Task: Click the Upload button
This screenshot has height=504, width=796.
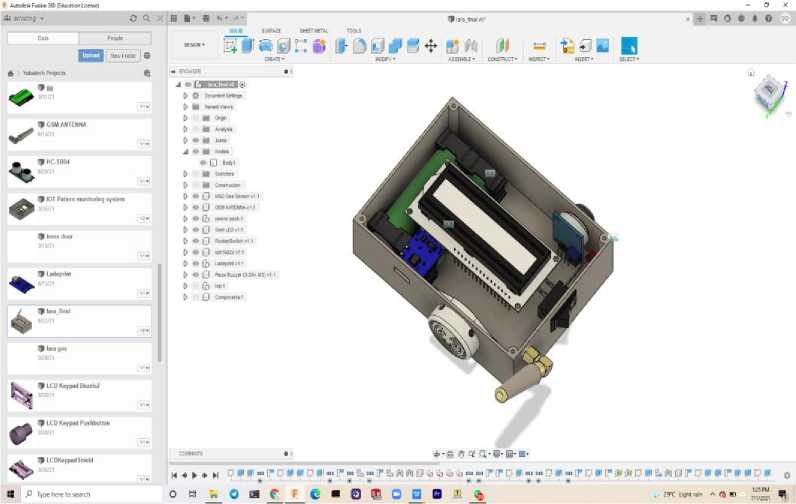Action: click(x=91, y=56)
